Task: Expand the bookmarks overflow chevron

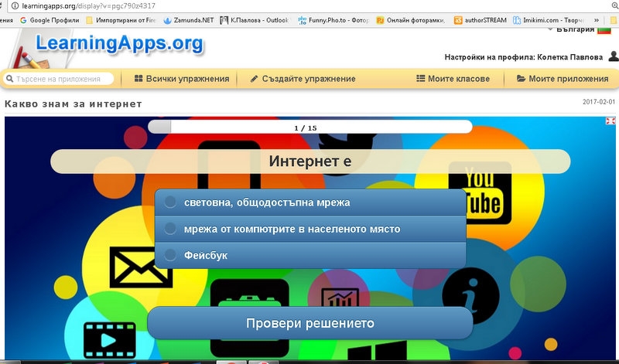Action: tap(596, 20)
